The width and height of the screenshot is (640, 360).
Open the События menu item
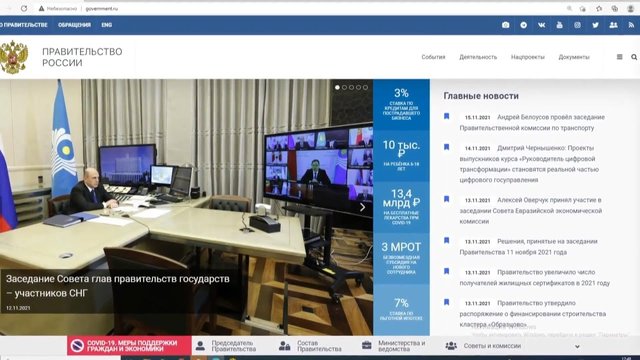click(x=433, y=57)
